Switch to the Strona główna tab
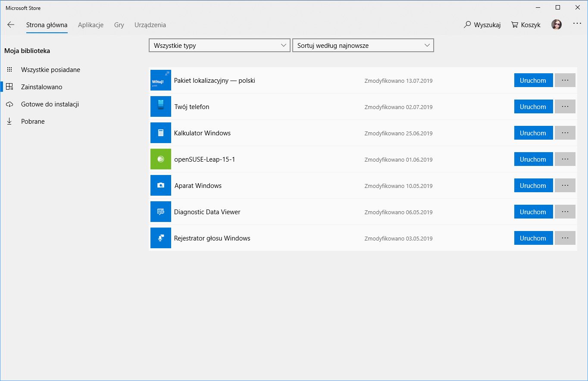588x381 pixels. click(47, 25)
